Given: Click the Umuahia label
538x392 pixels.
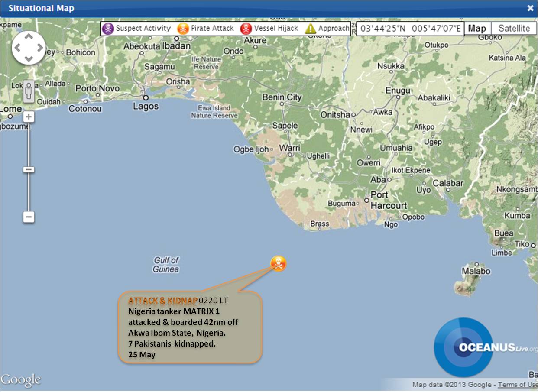Looking at the screenshot, I should click(x=396, y=148).
